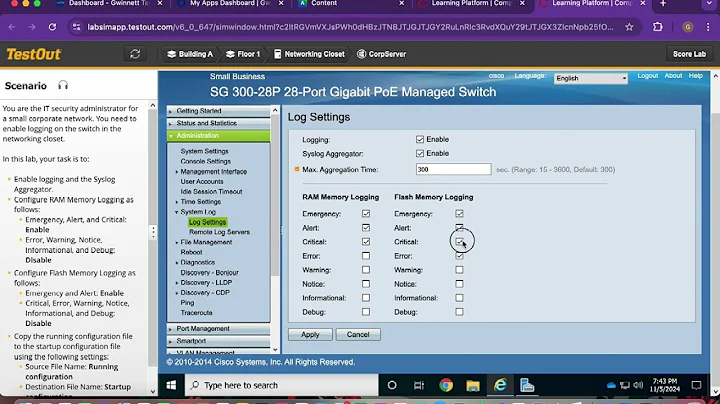Click the taskbar network icon
This screenshot has height=404, width=720.
tap(624, 385)
